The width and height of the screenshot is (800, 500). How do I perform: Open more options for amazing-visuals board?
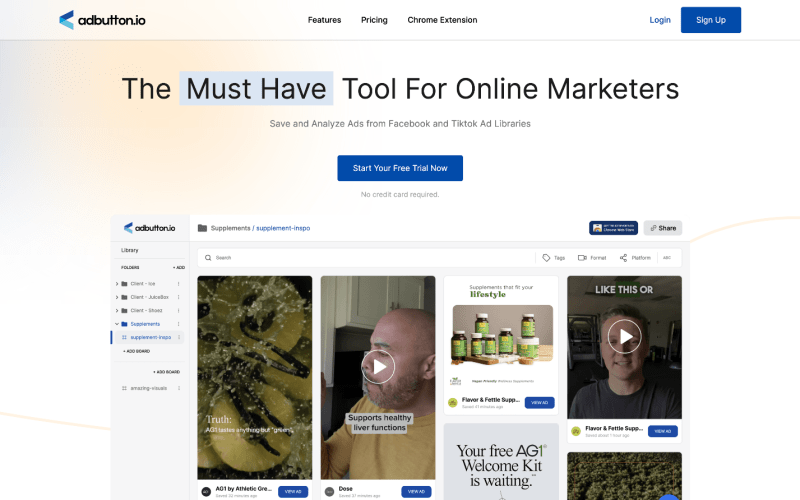coord(179,388)
